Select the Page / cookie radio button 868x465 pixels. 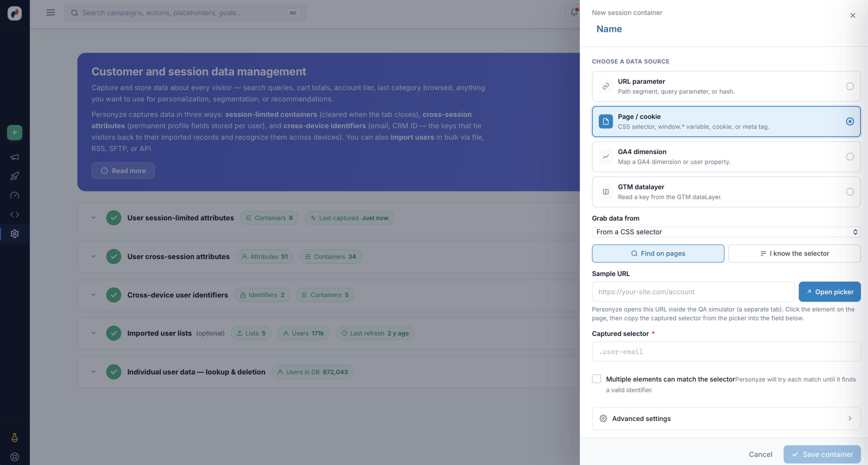pyautogui.click(x=850, y=122)
